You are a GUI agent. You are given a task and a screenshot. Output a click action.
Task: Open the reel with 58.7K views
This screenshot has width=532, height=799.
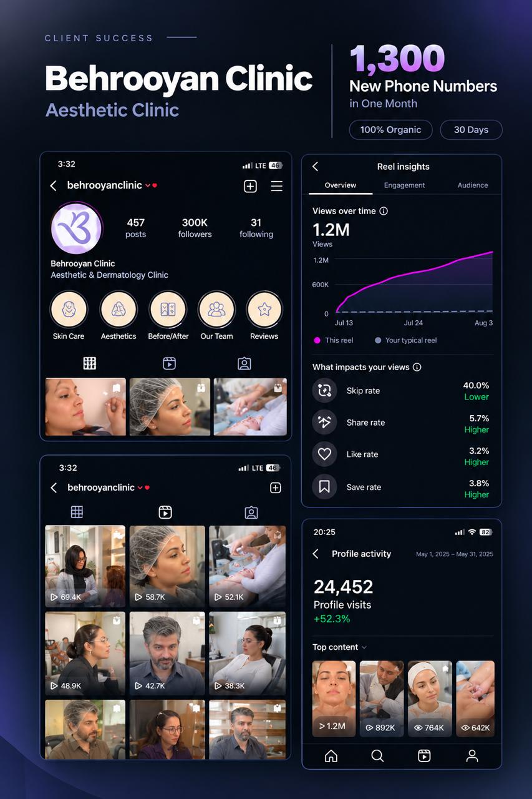click(x=167, y=566)
